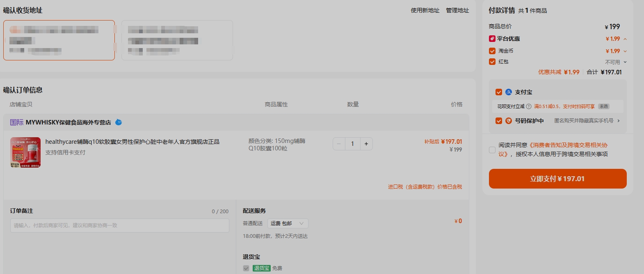644x274 pixels.
Task: Click the number protection shield icon
Action: coord(509,121)
